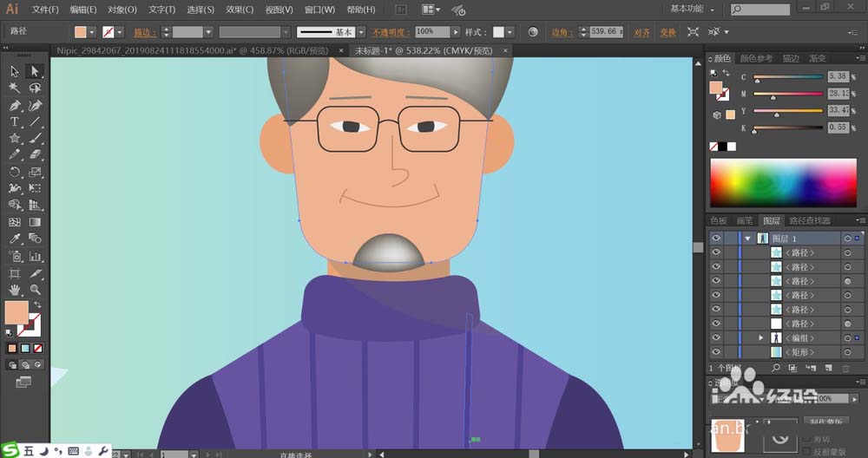Select the Line Segment tool

click(x=35, y=121)
